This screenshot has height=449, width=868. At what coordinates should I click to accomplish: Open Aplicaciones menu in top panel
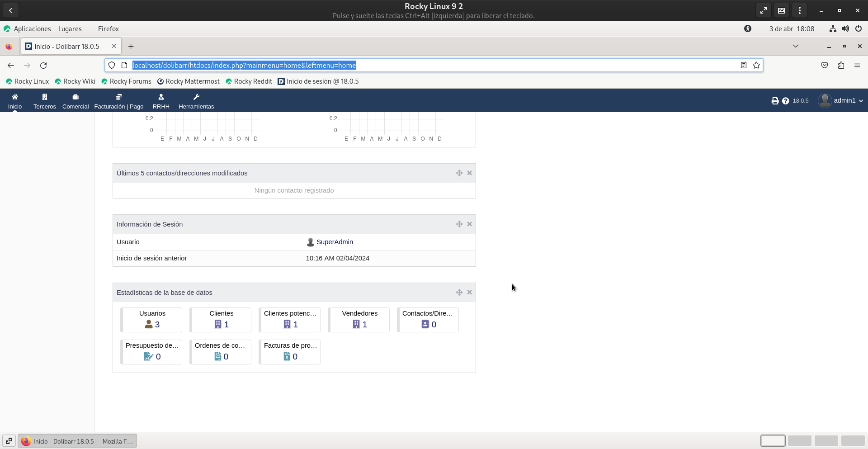click(32, 29)
